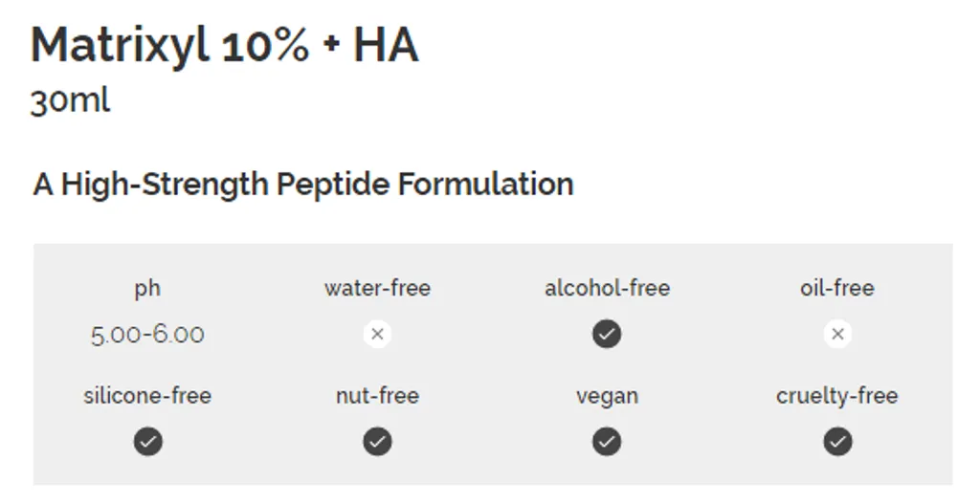Click the ph label
This screenshot has width=980, height=504.
[x=147, y=289]
